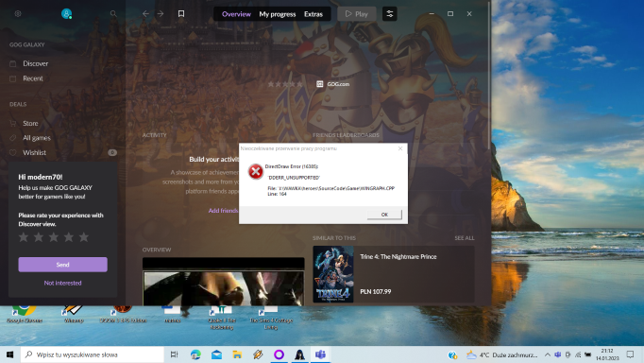Click the Windows taskbar search box
Screen dimensions: 644x363
[x=92, y=354]
